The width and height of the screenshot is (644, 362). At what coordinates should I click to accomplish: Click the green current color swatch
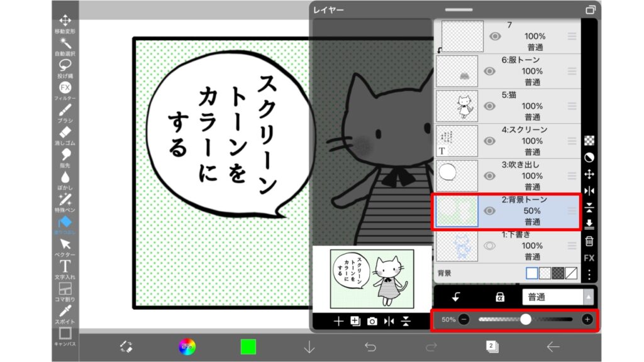tap(248, 346)
